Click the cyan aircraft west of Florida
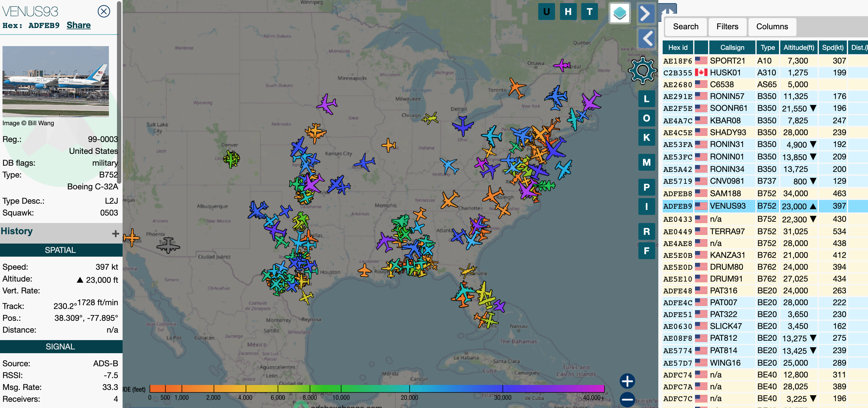Viewport: 868px width, 408px height. coord(464,291)
